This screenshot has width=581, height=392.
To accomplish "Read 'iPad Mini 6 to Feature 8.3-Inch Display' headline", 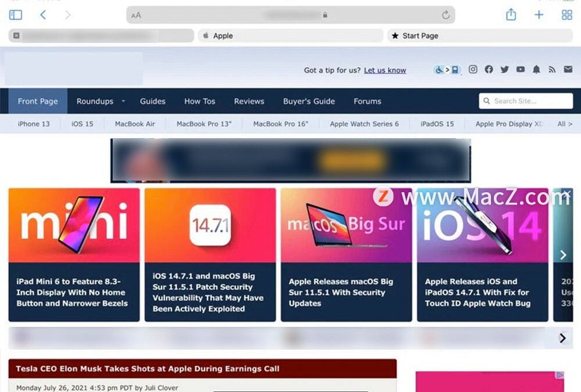I will pos(72,292).
